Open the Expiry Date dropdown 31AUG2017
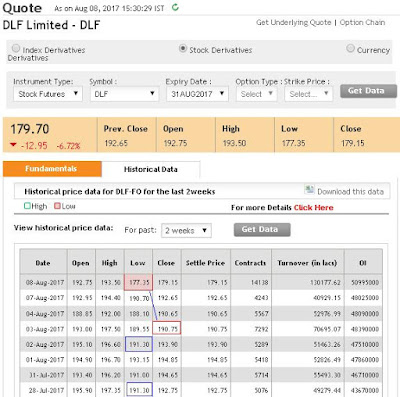 197,94
